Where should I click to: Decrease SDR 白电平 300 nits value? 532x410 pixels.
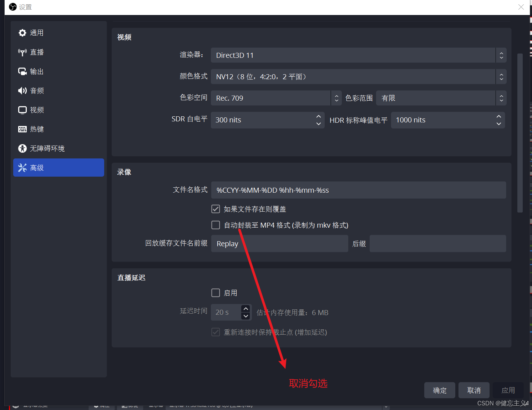click(319, 124)
